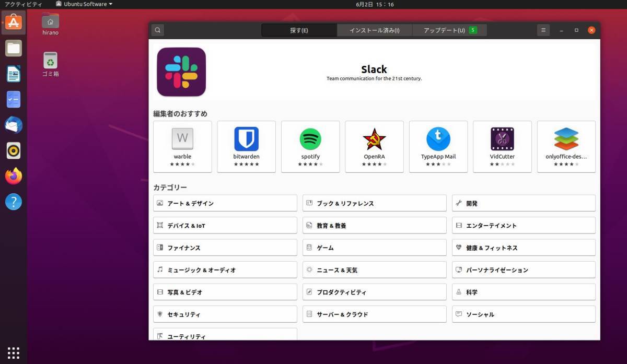Open the 健康 & フィットネス category

pos(524,248)
